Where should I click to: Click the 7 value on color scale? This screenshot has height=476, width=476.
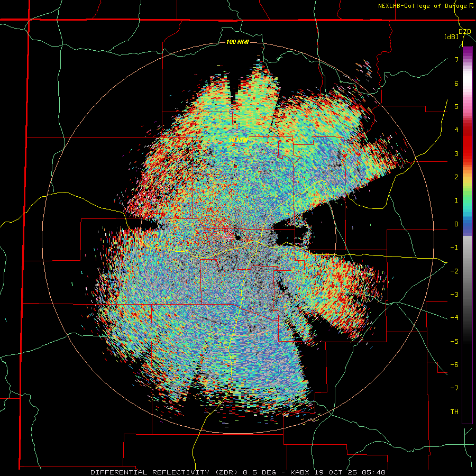(x=456, y=59)
